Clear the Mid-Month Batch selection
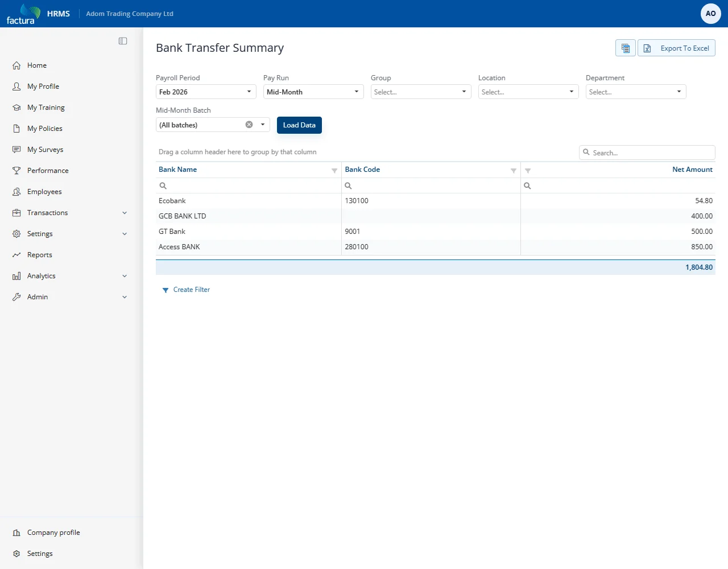Viewport: 728px width, 569px height. point(249,125)
